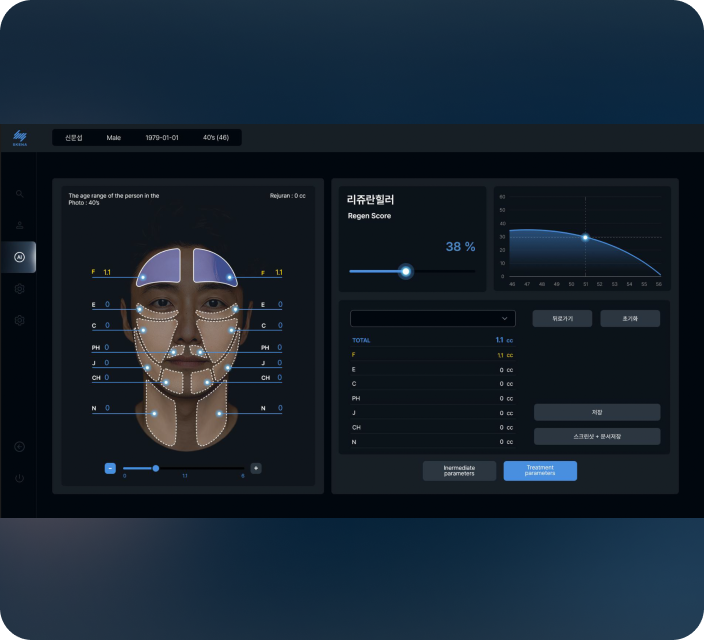Select the cheek C point on image-left side
The width and height of the screenshot is (704, 640).
click(x=143, y=330)
